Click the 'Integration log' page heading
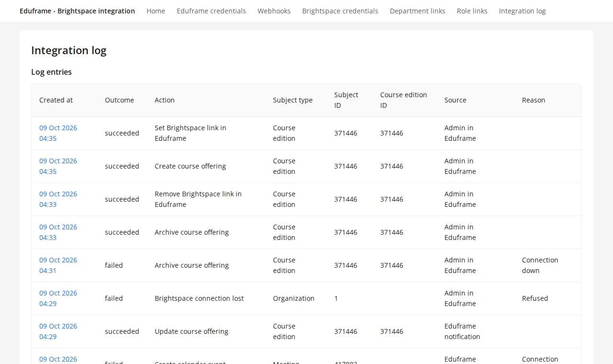The height and width of the screenshot is (364, 613). tap(68, 50)
